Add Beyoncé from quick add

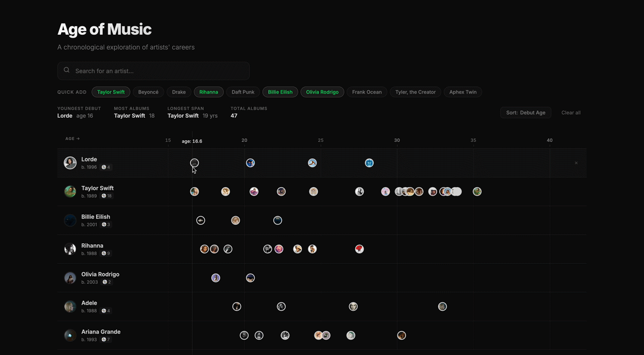(148, 92)
